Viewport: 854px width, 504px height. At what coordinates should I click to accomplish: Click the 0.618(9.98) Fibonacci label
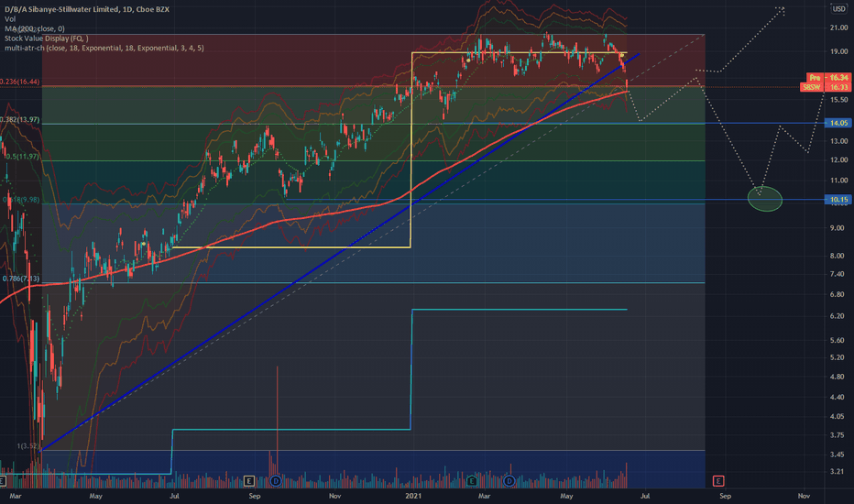(21, 200)
